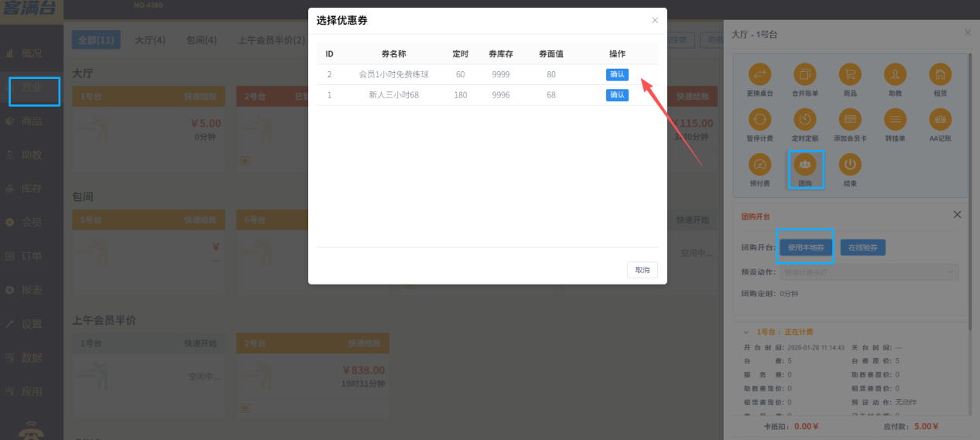
Task: Close the 选择优惠券 dialog
Action: (655, 21)
